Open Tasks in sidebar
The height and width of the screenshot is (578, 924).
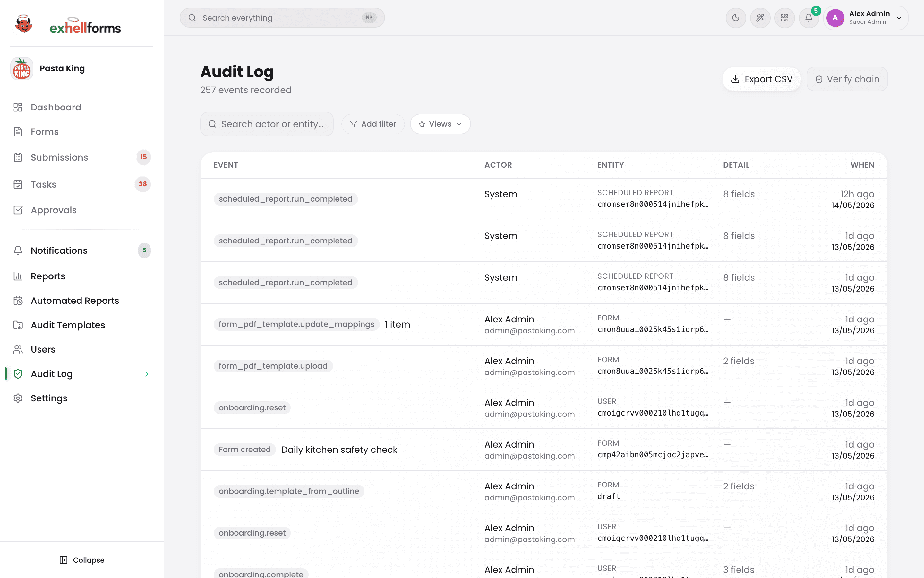click(82, 184)
